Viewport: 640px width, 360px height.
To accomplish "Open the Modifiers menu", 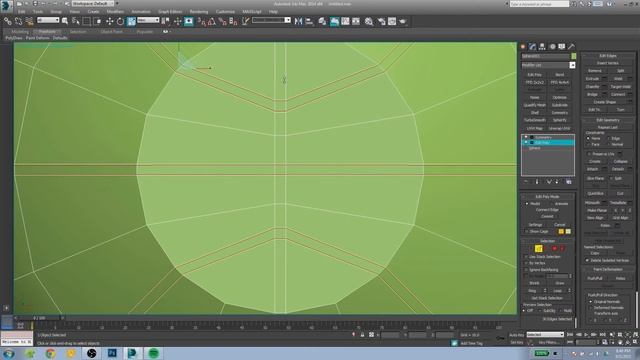I will point(115,11).
